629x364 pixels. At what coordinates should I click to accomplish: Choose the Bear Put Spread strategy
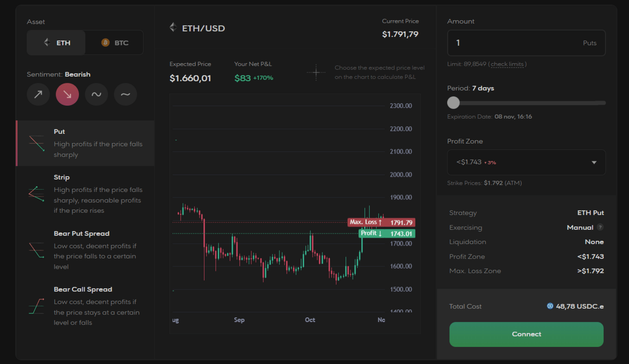[85, 250]
